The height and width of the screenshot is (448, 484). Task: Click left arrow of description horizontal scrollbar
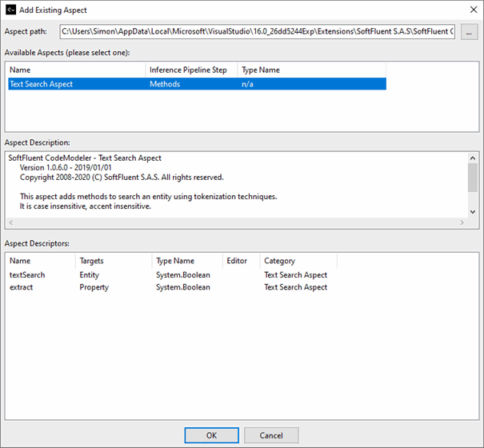point(11,222)
